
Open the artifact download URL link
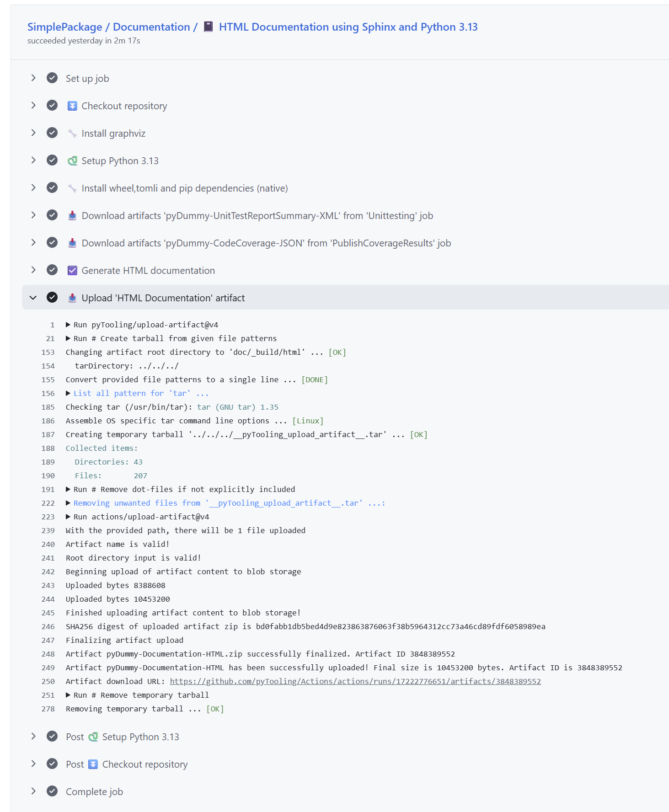tap(355, 681)
